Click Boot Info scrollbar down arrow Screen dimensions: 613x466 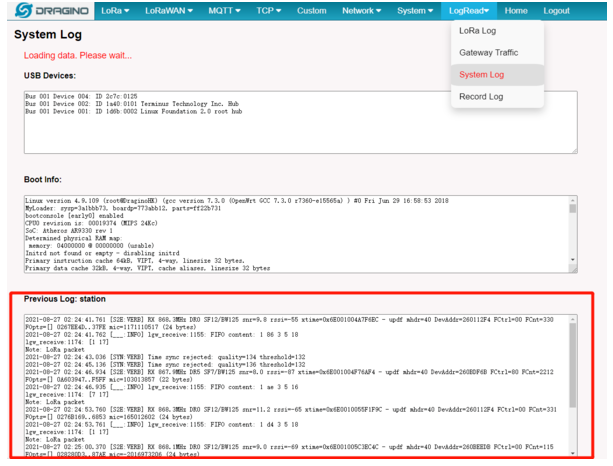click(x=573, y=260)
